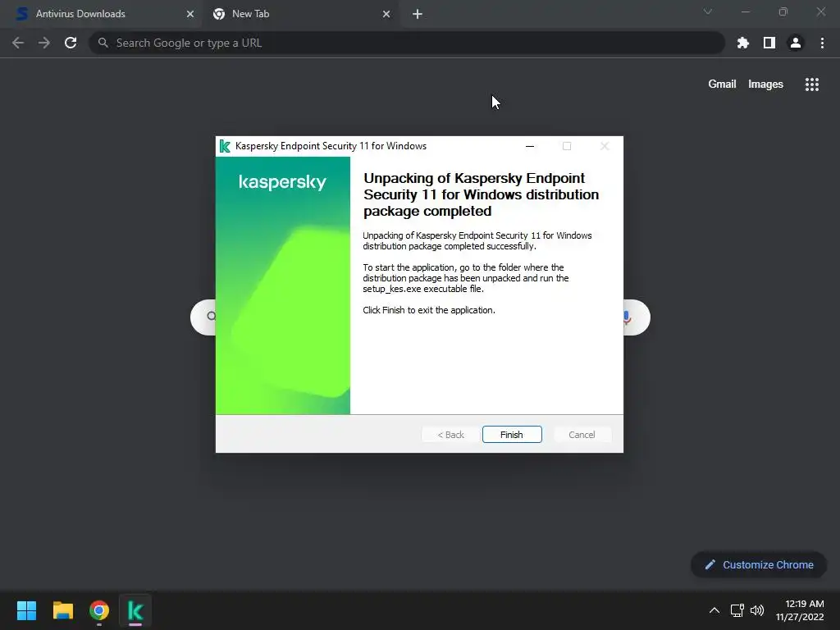Click the Google search magnifier icon

tap(211, 316)
